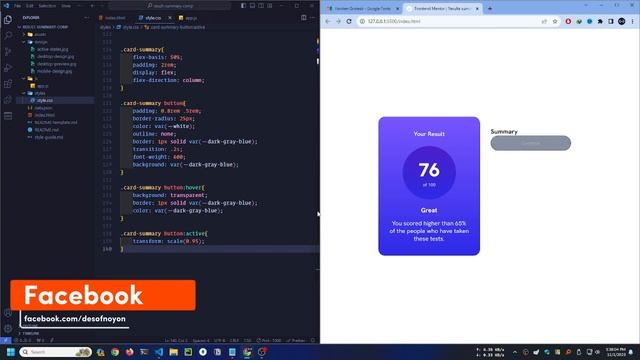Click the Continue button on the webpage
Viewport: 640px width, 360px height.
[531, 143]
